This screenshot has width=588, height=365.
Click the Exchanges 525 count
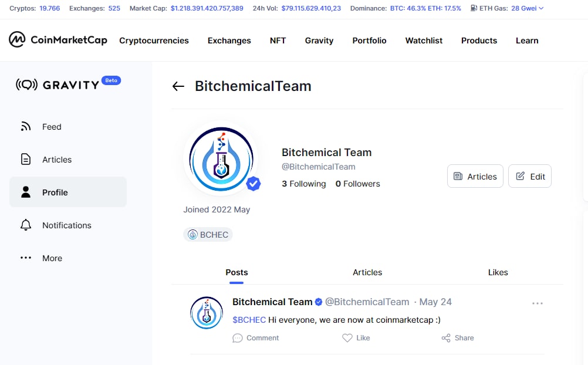[x=114, y=8]
